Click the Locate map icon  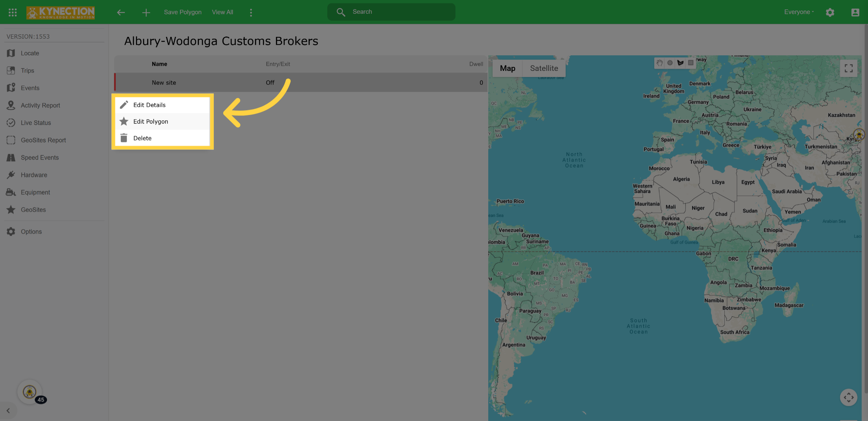coord(11,53)
